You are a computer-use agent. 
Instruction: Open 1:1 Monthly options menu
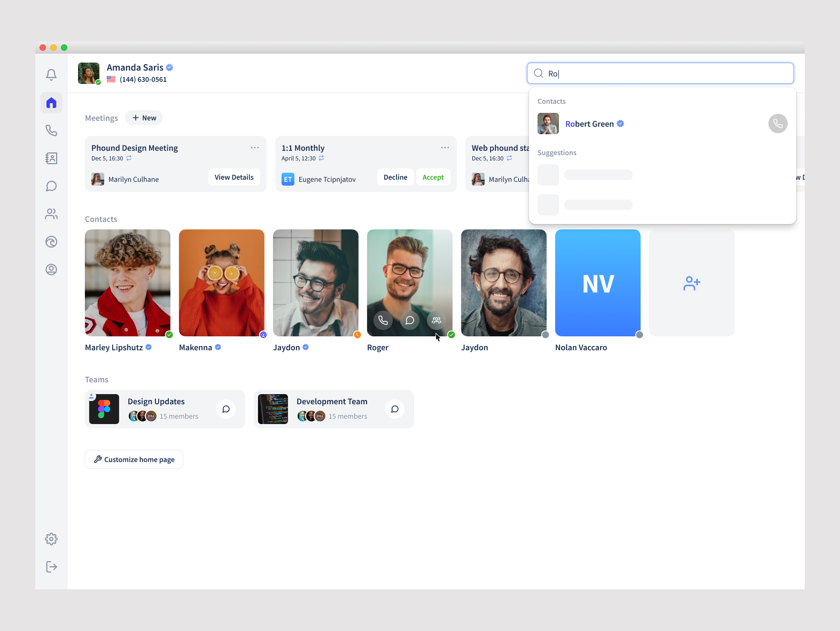pos(445,148)
